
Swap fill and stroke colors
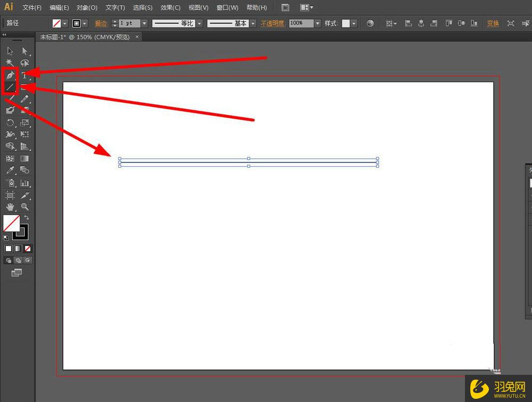(27, 218)
